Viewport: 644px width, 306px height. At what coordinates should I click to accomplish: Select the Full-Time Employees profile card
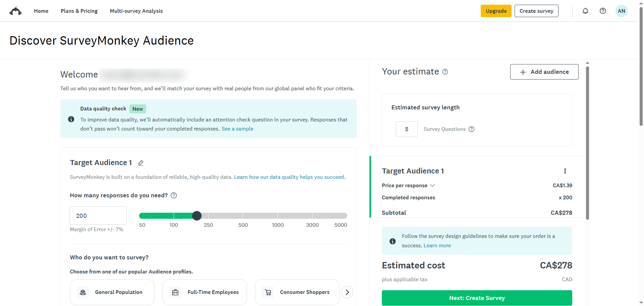[204, 292]
